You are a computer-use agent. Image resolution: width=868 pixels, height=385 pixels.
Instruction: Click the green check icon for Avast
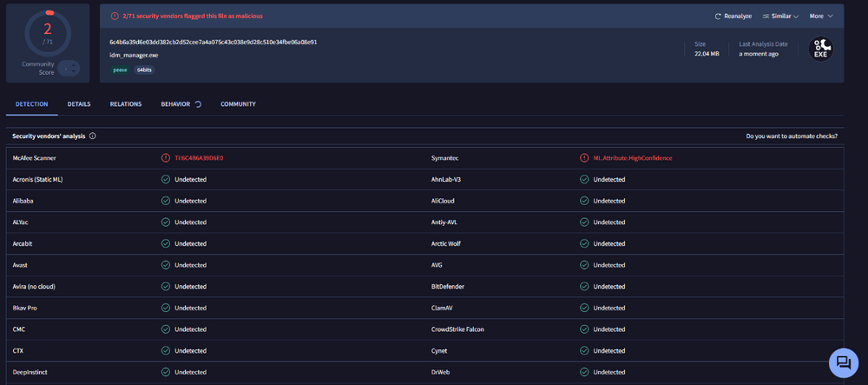(166, 265)
